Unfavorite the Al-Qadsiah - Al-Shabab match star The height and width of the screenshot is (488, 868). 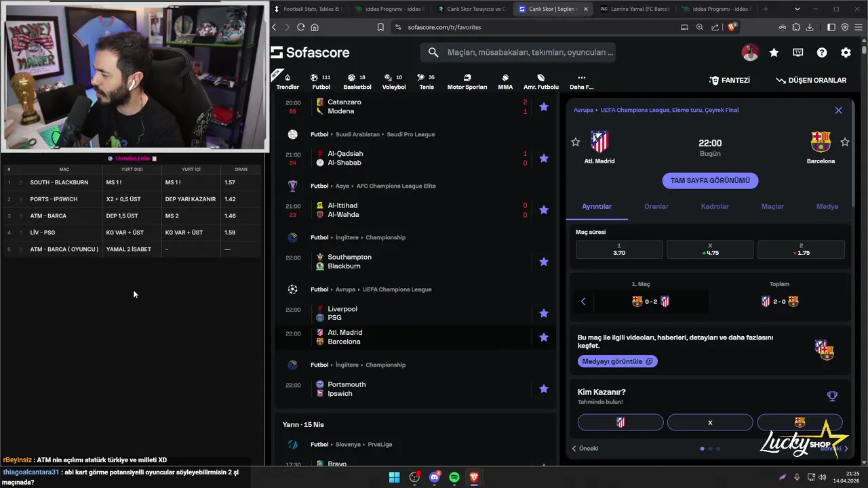(x=544, y=158)
